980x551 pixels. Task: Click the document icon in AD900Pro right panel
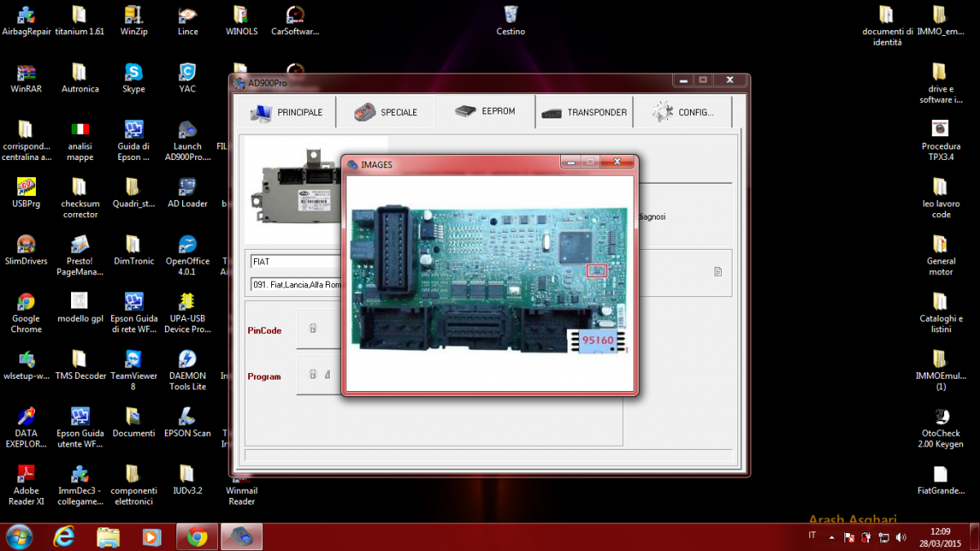pyautogui.click(x=718, y=272)
